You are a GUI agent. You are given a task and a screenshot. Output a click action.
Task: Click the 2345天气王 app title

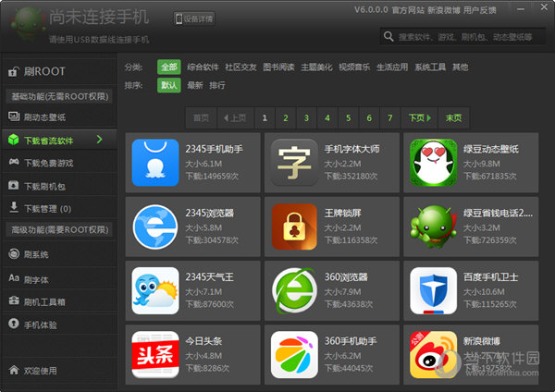[210, 277]
